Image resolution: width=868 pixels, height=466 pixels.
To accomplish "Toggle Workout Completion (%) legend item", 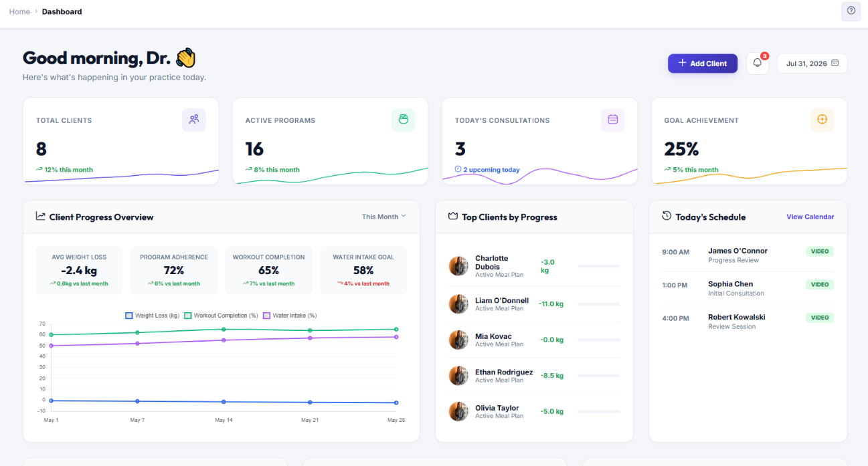I will point(221,315).
